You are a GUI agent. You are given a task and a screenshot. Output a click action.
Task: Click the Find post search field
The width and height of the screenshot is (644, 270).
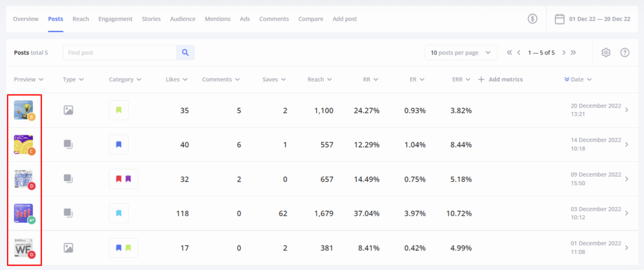coord(119,53)
